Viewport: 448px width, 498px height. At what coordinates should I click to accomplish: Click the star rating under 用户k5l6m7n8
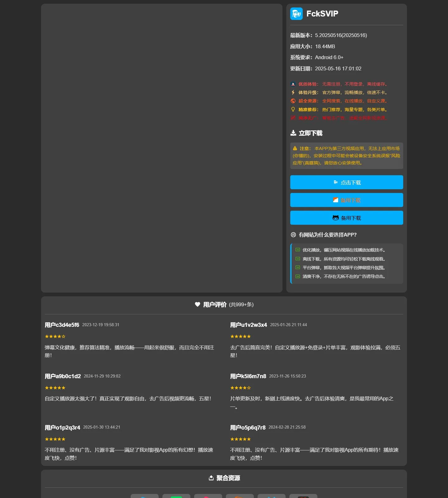coord(240,388)
